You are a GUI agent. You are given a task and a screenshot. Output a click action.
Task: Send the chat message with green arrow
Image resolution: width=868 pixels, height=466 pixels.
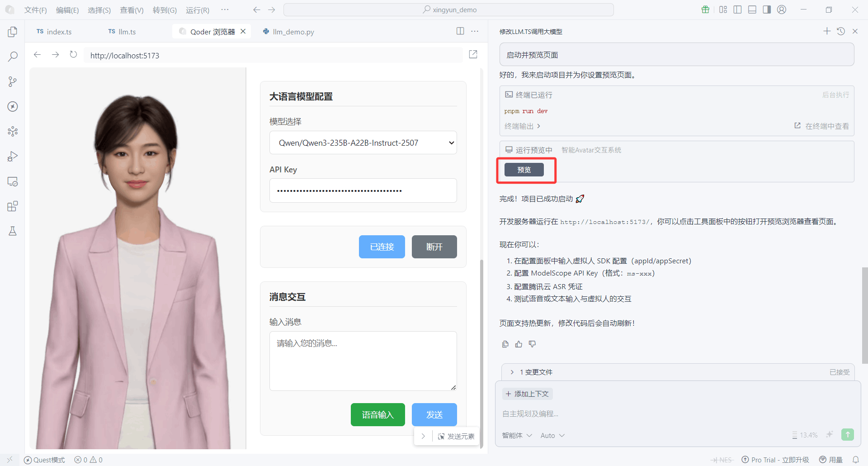pos(848,435)
